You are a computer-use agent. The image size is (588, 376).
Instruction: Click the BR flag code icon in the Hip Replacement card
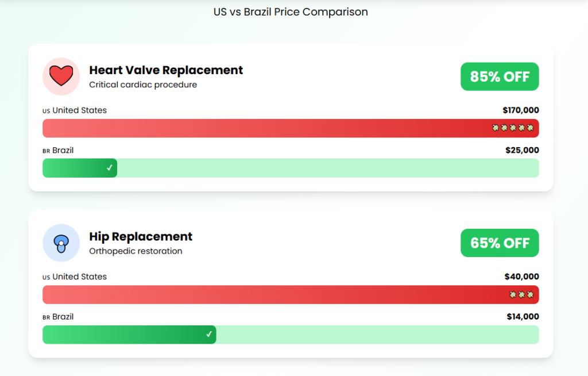coord(46,317)
